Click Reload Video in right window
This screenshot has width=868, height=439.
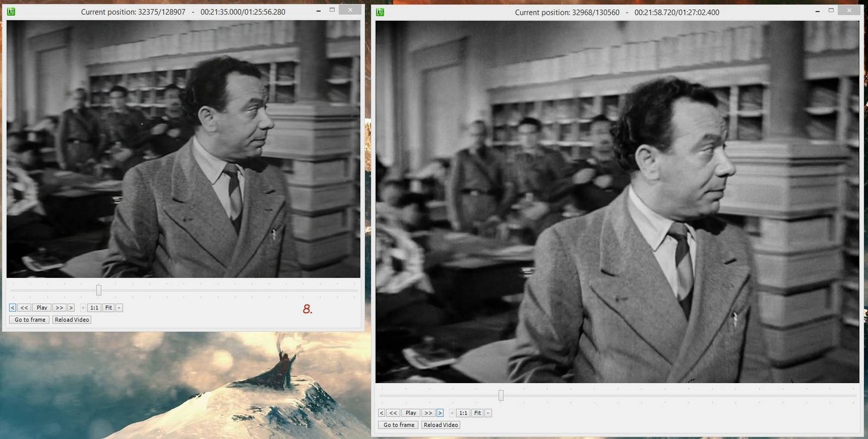441,425
